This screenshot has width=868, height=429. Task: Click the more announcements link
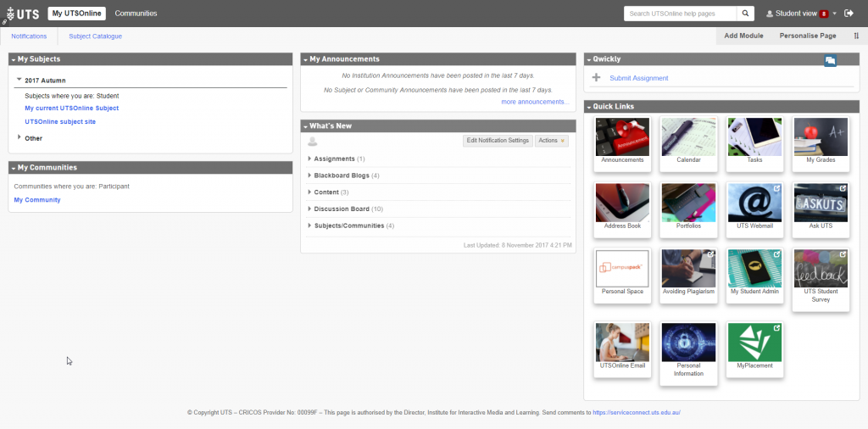coord(535,102)
